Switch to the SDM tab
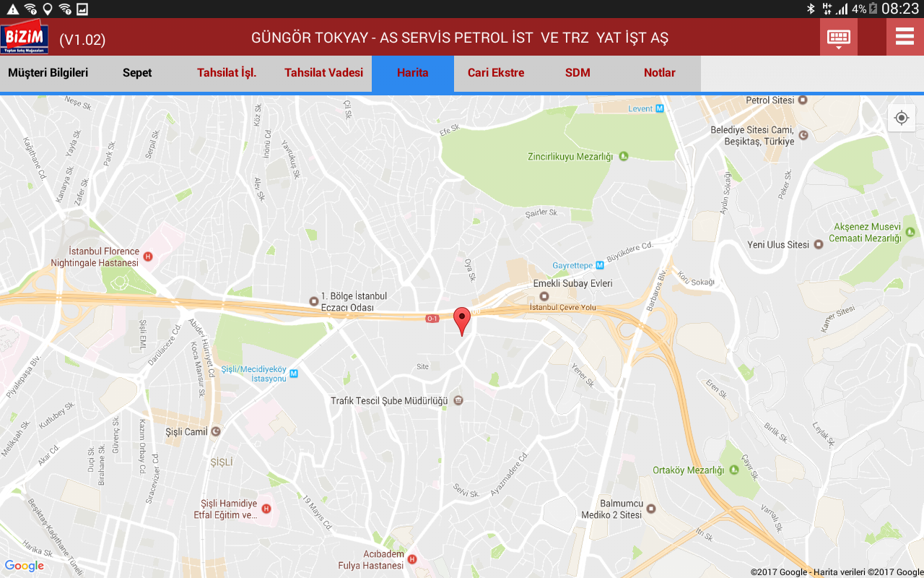This screenshot has height=578, width=924. (x=577, y=73)
